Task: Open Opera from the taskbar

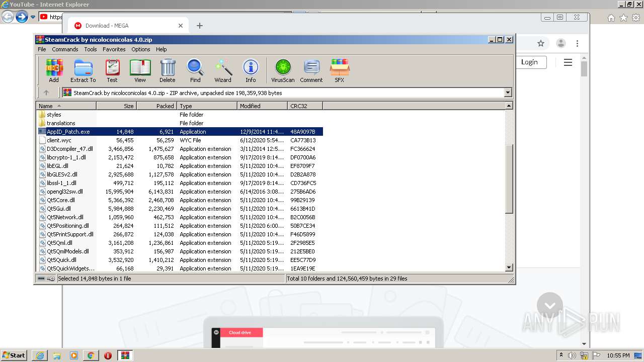Action: coord(108,355)
